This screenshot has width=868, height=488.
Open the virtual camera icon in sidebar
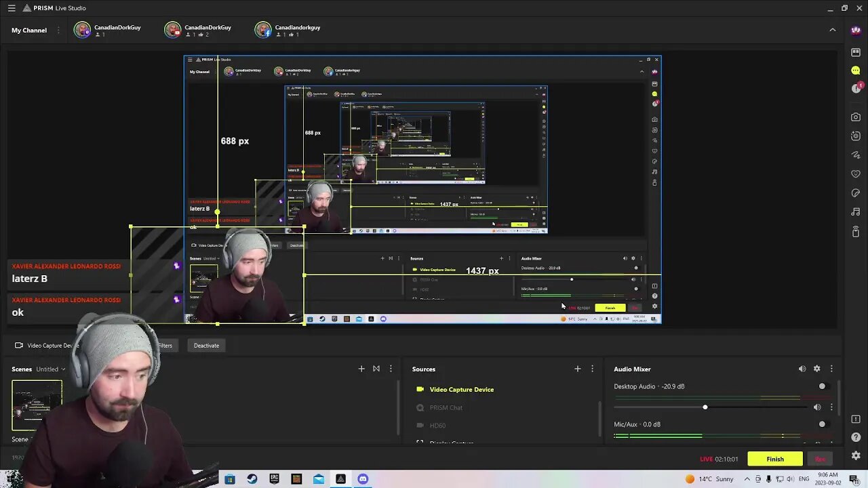[x=856, y=136]
